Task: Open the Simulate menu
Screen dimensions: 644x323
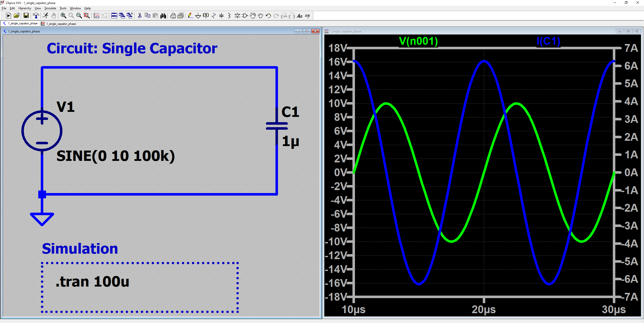Action: click(50, 8)
